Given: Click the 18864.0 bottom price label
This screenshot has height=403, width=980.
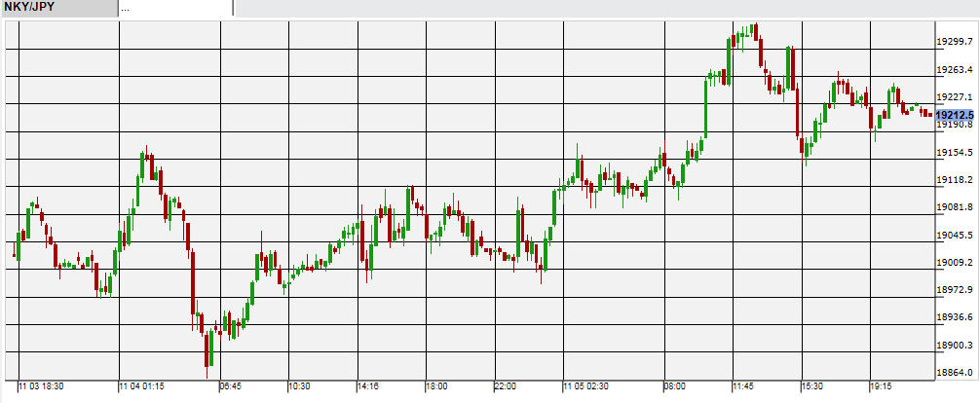Looking at the screenshot, I should (955, 373).
